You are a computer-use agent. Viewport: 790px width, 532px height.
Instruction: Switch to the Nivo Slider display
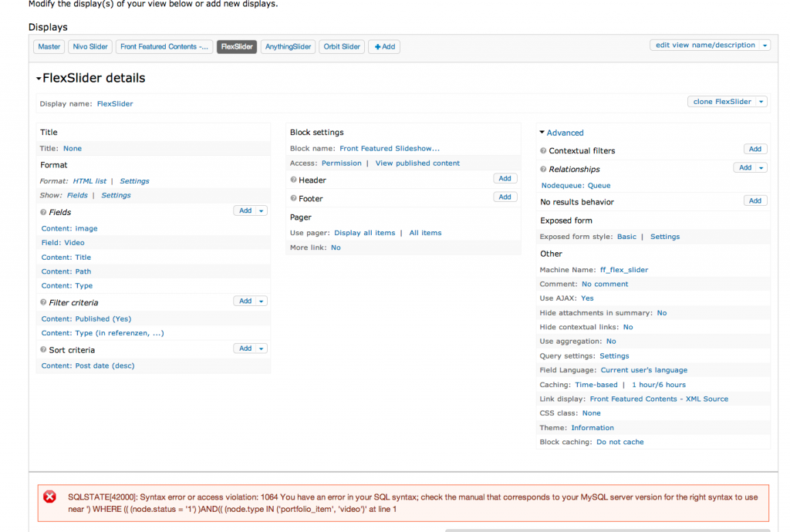[x=90, y=47]
